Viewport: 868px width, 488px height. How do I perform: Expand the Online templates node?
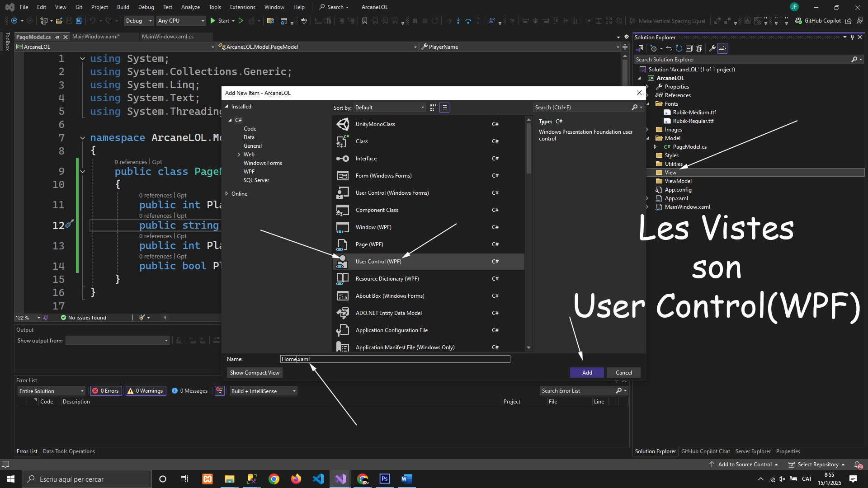click(227, 194)
